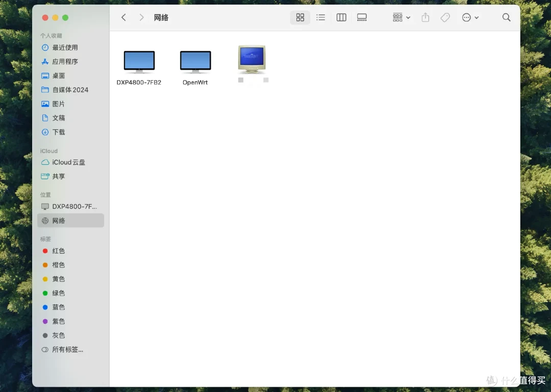Open iCloud 云盘 in sidebar

point(70,162)
